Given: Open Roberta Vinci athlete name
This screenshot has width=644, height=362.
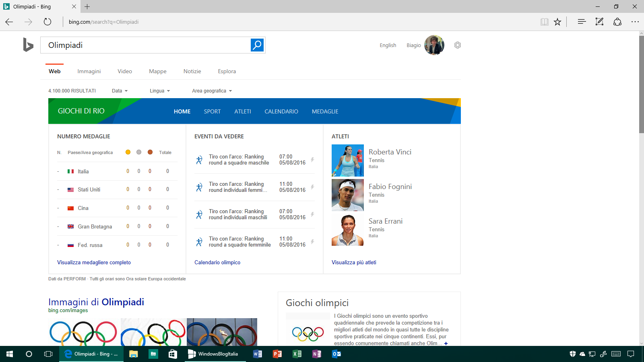Looking at the screenshot, I should pyautogui.click(x=390, y=152).
